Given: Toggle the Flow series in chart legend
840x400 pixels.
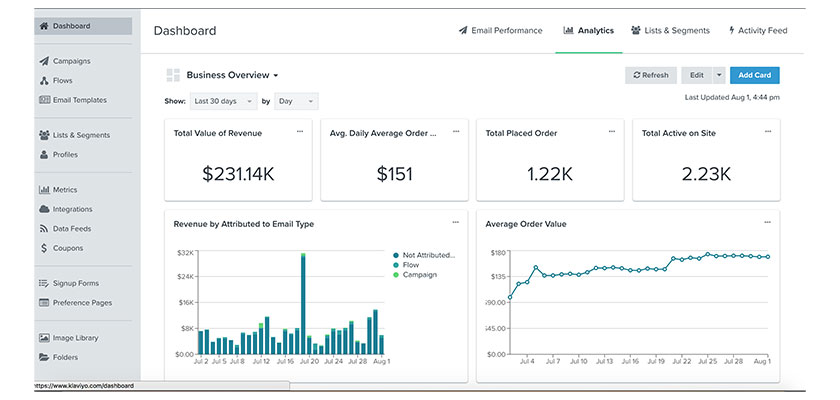Looking at the screenshot, I should click(x=411, y=265).
